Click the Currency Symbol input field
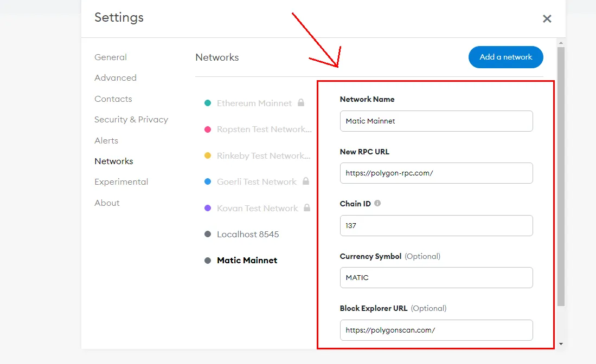This screenshot has width=596, height=364. pyautogui.click(x=437, y=277)
